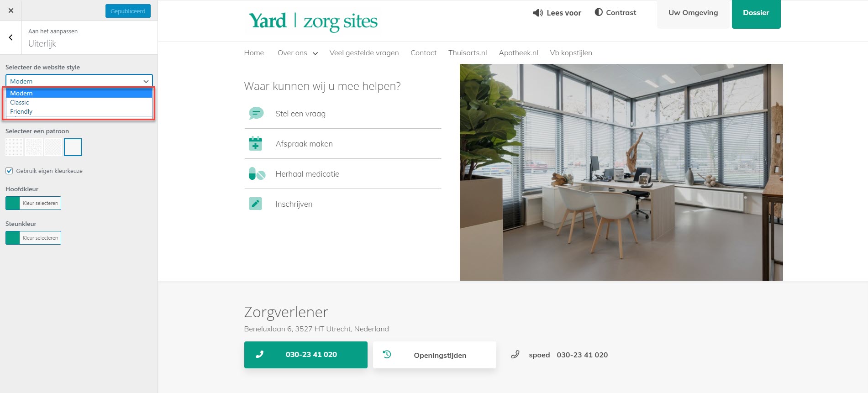Click the speaker icon beside Lees voor
Viewport: 868px width, 393px height.
pyautogui.click(x=538, y=13)
